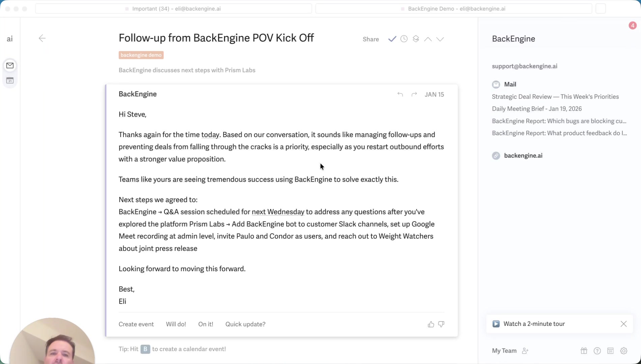This screenshot has height=364, width=641.
Task: Choose the 'Will do!' quick reply
Action: [176, 324]
